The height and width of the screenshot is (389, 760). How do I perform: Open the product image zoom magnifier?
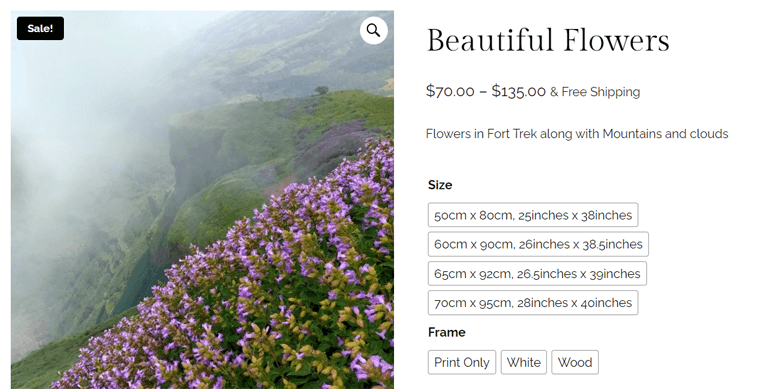[x=373, y=31]
